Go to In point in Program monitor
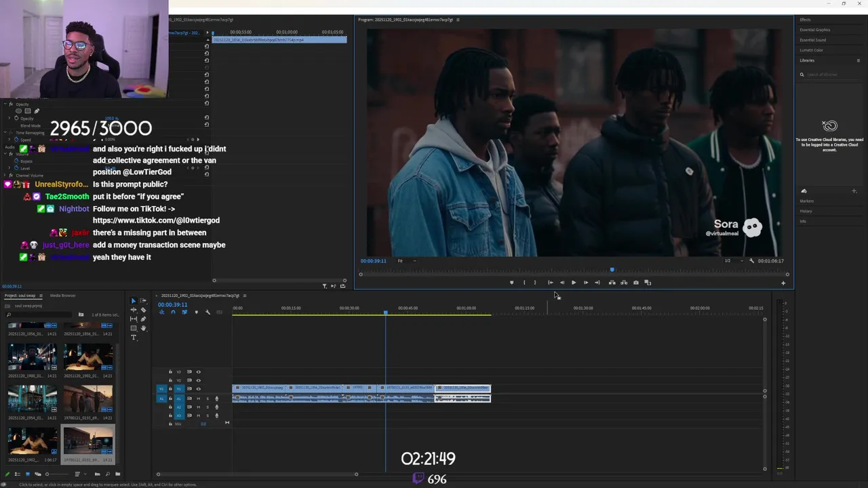Screen dimensions: 868x488 click(551, 283)
